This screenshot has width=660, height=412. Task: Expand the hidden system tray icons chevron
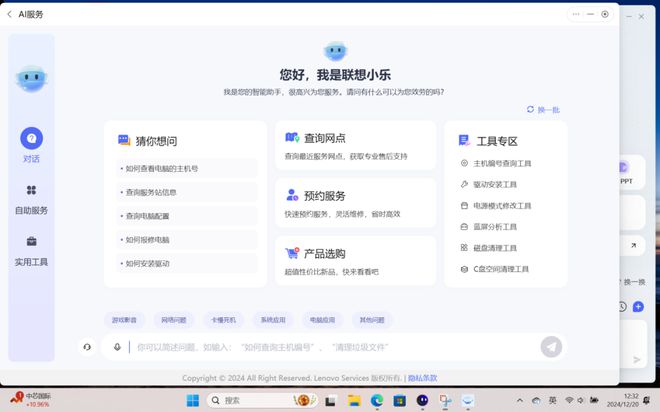pyautogui.click(x=520, y=400)
